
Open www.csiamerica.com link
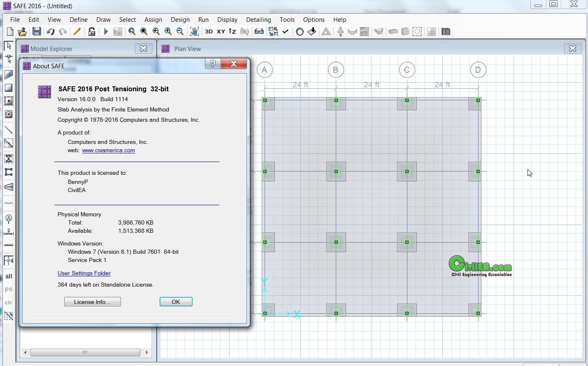(109, 150)
